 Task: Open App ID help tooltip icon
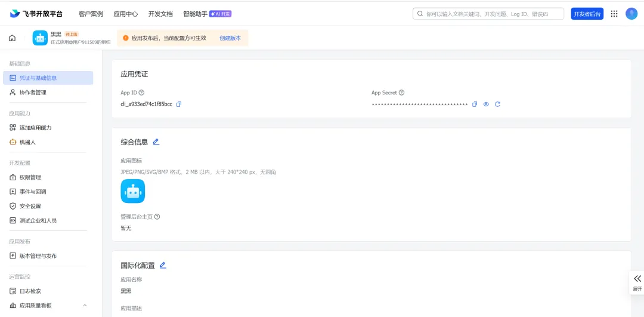(142, 93)
